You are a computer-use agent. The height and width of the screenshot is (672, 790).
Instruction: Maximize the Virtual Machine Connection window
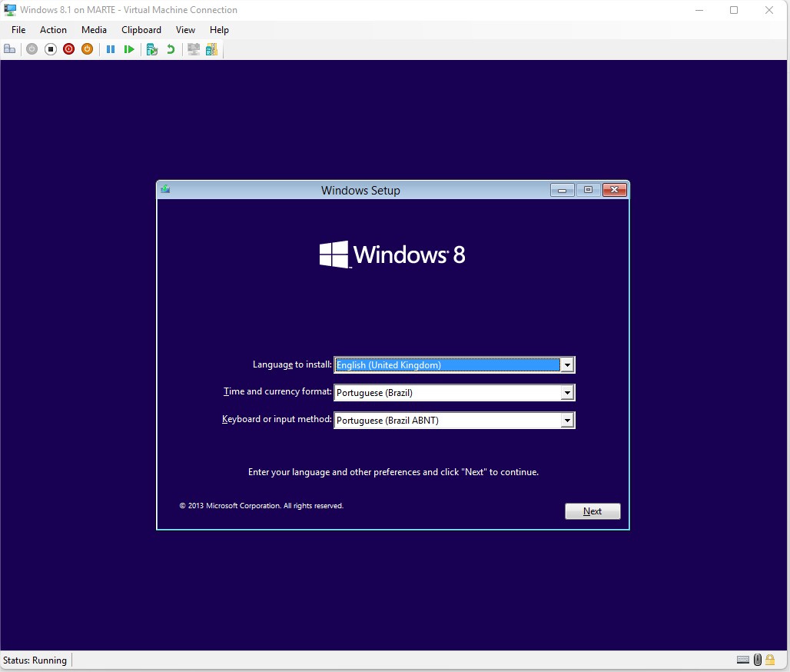(x=734, y=10)
